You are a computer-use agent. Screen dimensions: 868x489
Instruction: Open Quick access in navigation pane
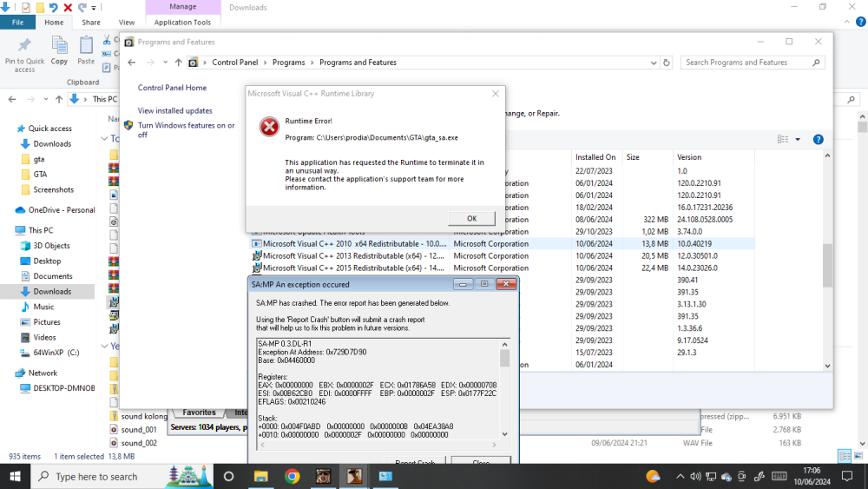click(49, 129)
